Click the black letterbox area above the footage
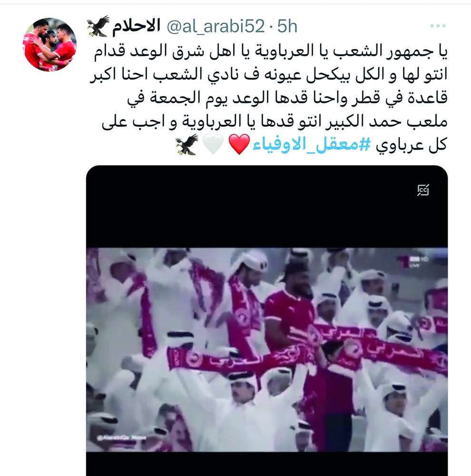 [267, 207]
